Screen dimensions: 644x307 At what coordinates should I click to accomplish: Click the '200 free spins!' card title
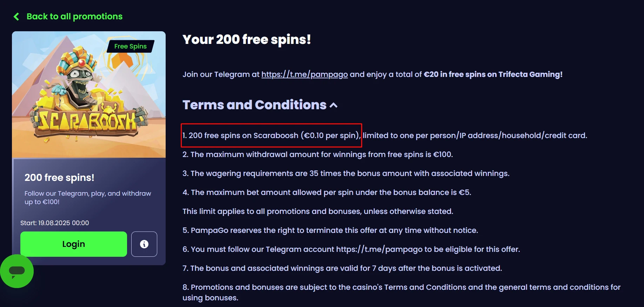click(x=59, y=177)
